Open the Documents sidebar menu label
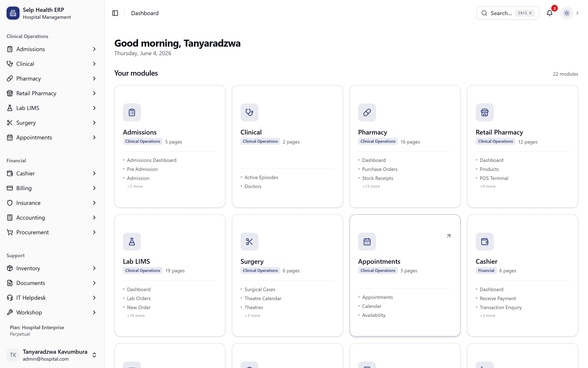Viewport: 588px width, 368px height. click(x=31, y=283)
